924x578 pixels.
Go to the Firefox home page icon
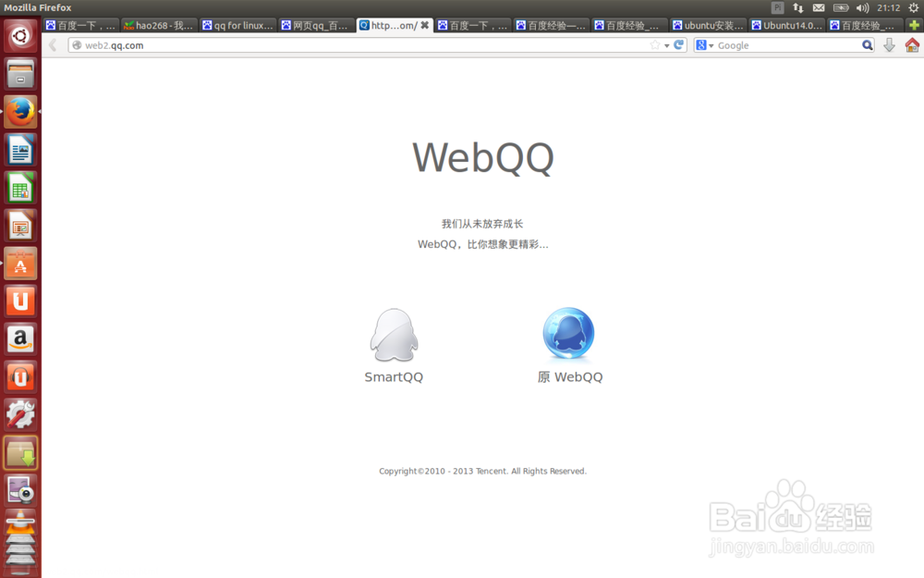click(x=912, y=44)
